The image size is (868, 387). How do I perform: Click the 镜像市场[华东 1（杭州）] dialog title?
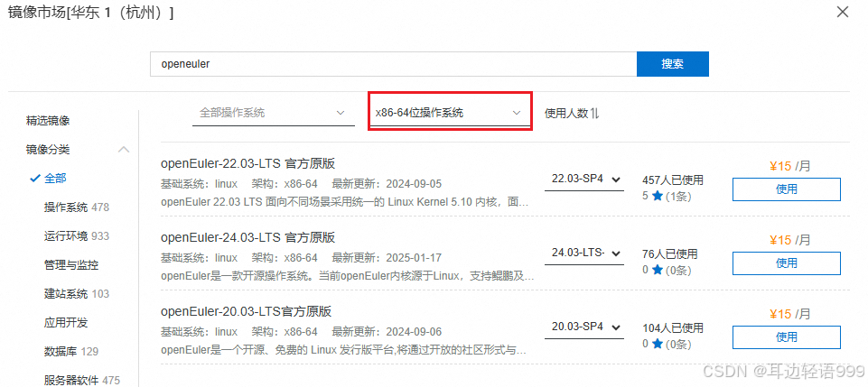pyautogui.click(x=91, y=13)
